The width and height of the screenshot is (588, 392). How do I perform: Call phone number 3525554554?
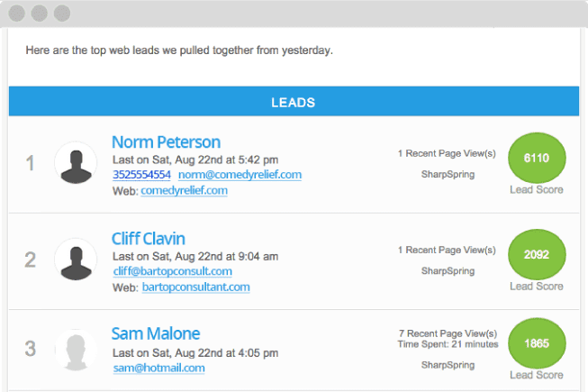pos(141,175)
